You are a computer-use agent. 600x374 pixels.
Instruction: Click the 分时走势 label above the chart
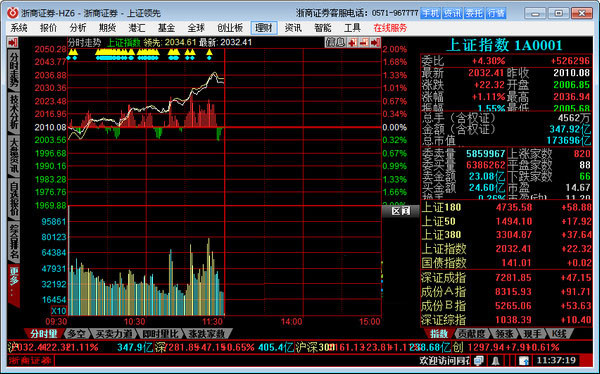coord(85,42)
